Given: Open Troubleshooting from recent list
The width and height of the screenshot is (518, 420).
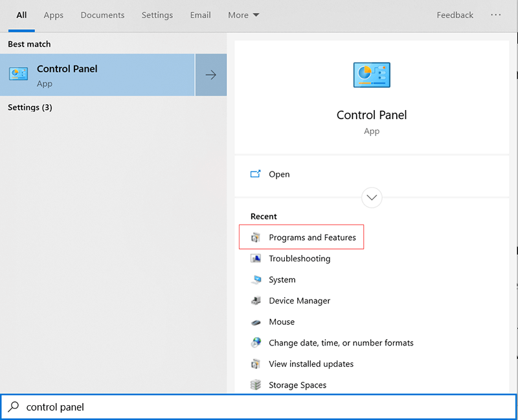Looking at the screenshot, I should pyautogui.click(x=300, y=259).
